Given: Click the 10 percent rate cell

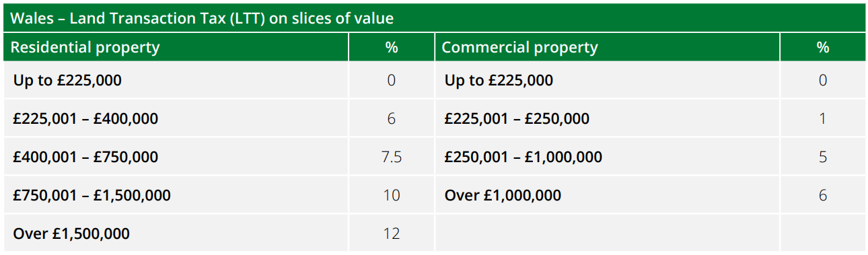Looking at the screenshot, I should [x=391, y=196].
